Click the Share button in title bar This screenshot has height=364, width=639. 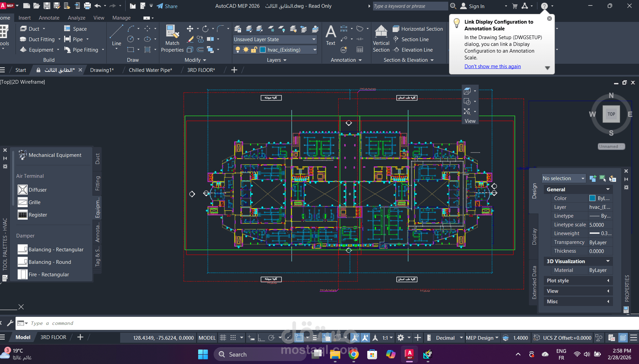(x=167, y=6)
